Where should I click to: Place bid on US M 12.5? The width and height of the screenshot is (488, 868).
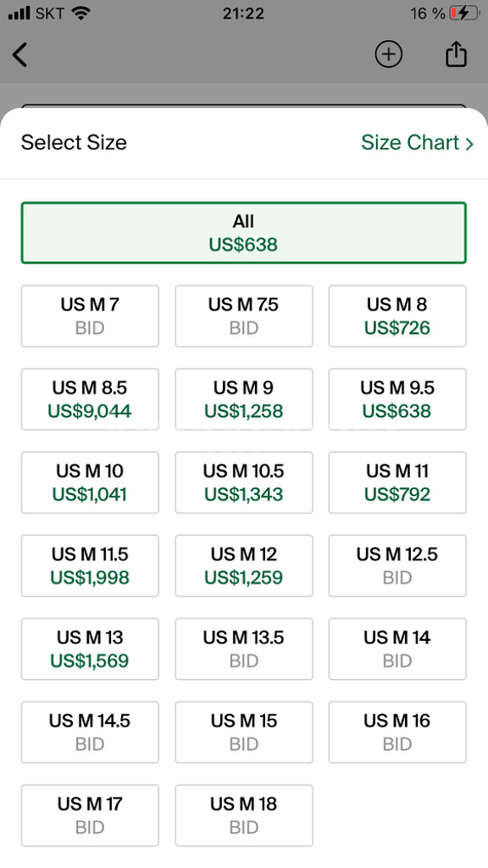coord(397,565)
